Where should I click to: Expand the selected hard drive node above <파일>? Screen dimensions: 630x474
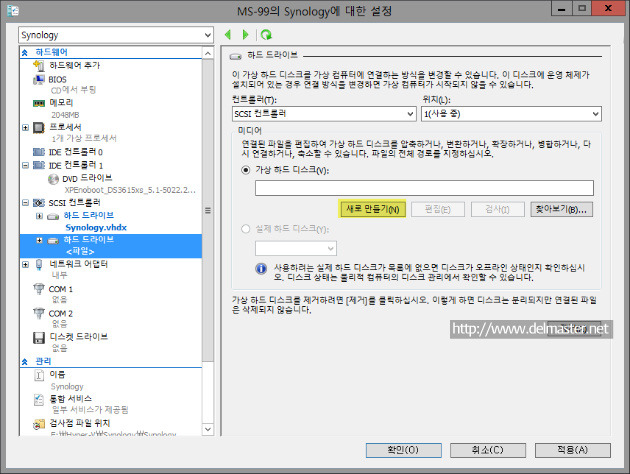39,240
